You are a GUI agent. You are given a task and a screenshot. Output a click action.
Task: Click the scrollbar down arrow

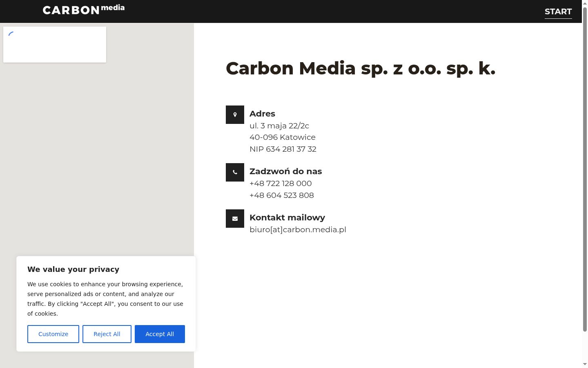[x=585, y=364]
